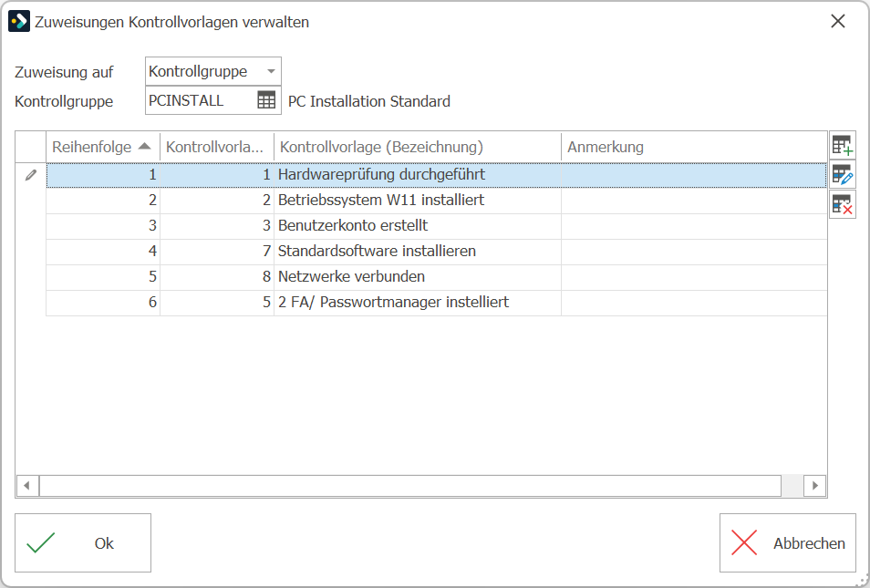Click the red X on Abbrechen
This screenshot has width=870, height=588.
pos(744,542)
